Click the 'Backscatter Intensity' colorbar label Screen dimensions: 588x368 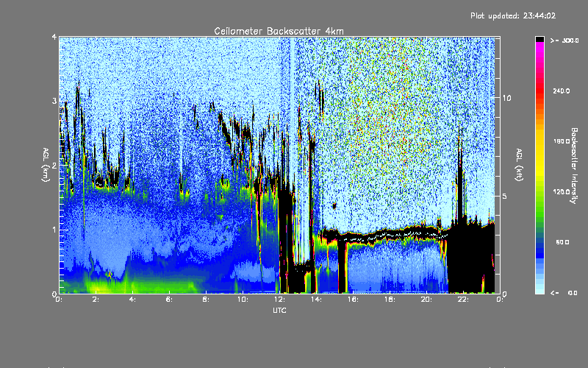tap(574, 166)
